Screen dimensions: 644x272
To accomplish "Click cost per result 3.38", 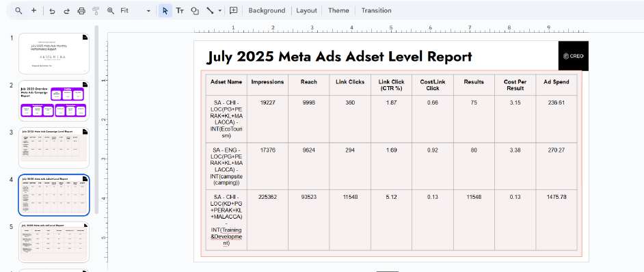I will 515,150.
